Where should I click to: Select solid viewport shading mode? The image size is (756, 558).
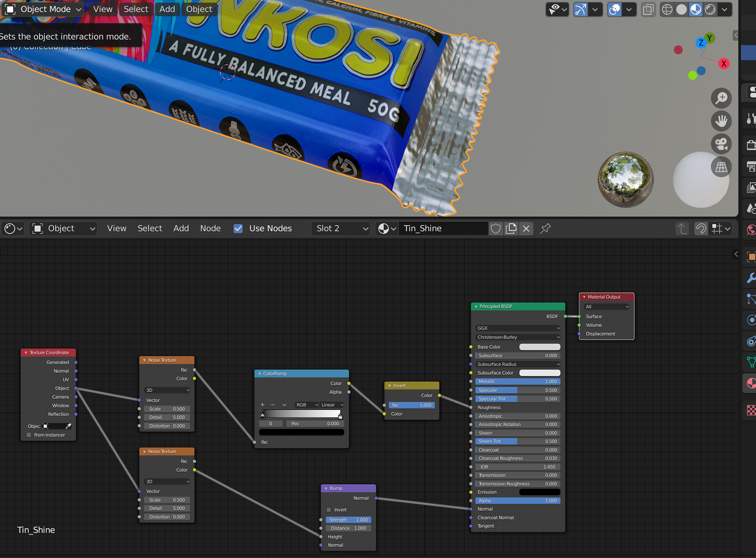(681, 9)
